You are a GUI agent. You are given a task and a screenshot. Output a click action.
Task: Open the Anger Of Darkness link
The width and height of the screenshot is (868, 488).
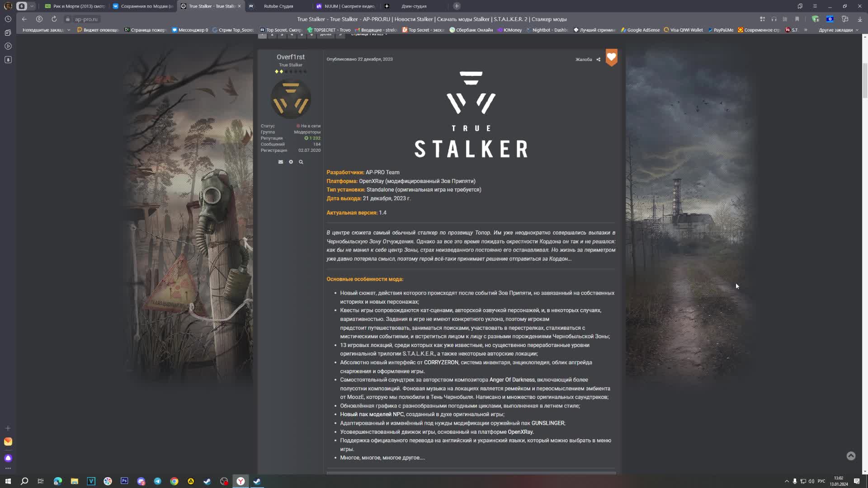512,380
